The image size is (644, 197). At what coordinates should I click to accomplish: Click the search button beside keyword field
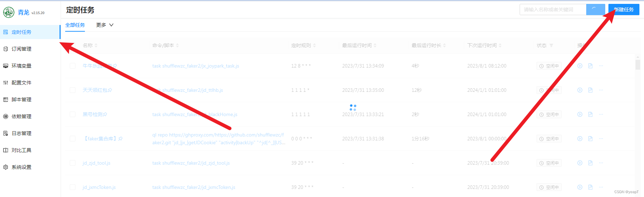click(x=595, y=9)
